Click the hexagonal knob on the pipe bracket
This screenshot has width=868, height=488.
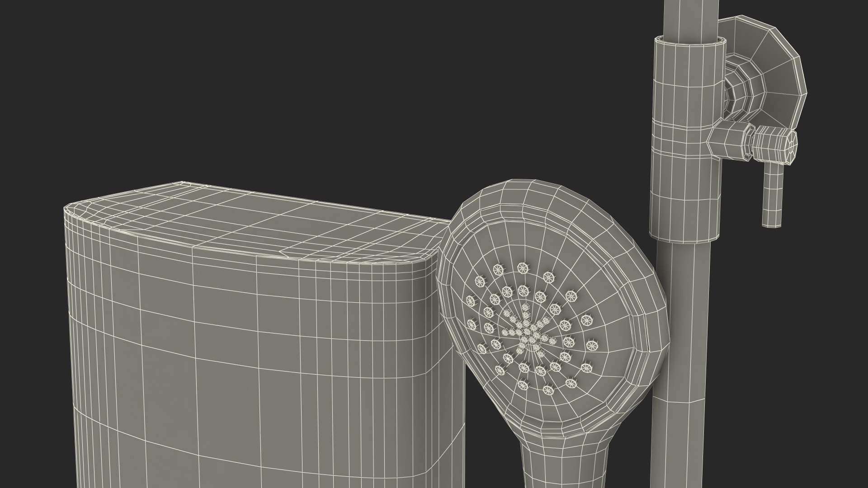tap(778, 145)
